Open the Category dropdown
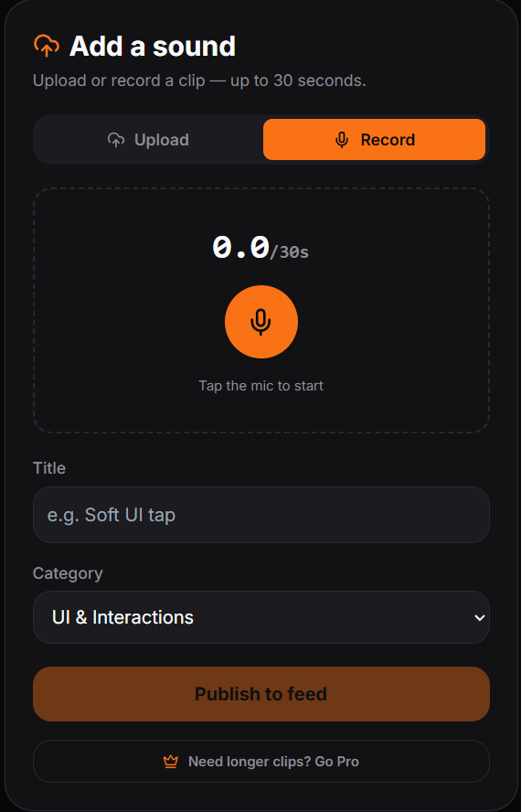 [261, 617]
